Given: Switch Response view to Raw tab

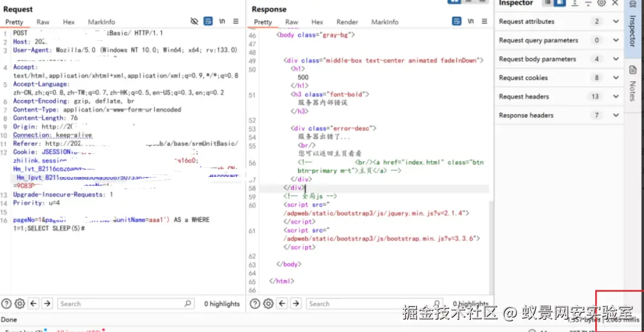Looking at the screenshot, I should (292, 22).
